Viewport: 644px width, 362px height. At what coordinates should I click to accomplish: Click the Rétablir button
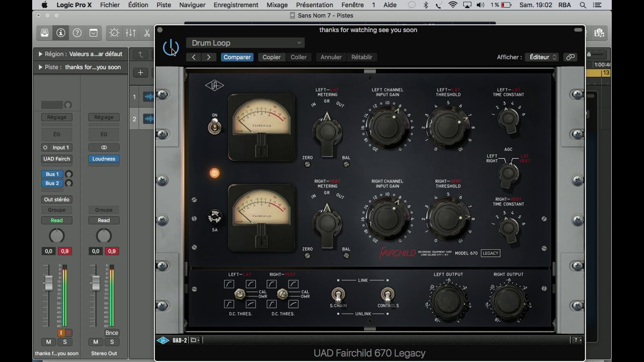(362, 57)
